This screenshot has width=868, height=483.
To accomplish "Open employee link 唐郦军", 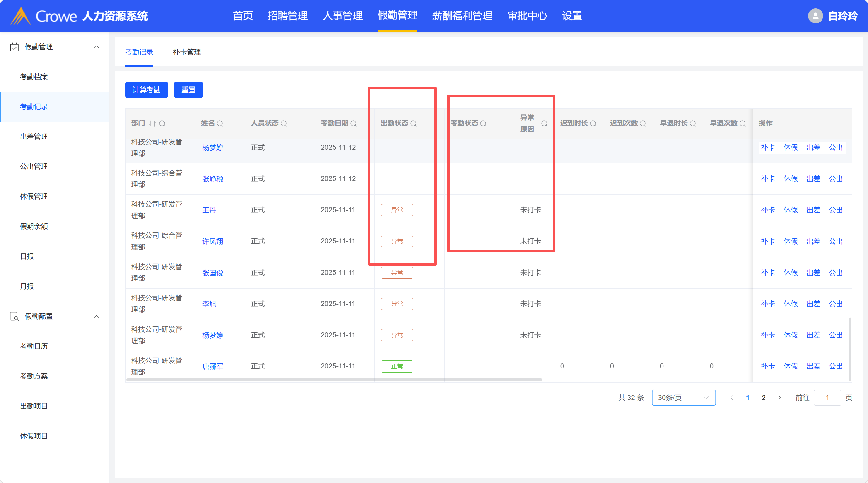I will tap(212, 366).
